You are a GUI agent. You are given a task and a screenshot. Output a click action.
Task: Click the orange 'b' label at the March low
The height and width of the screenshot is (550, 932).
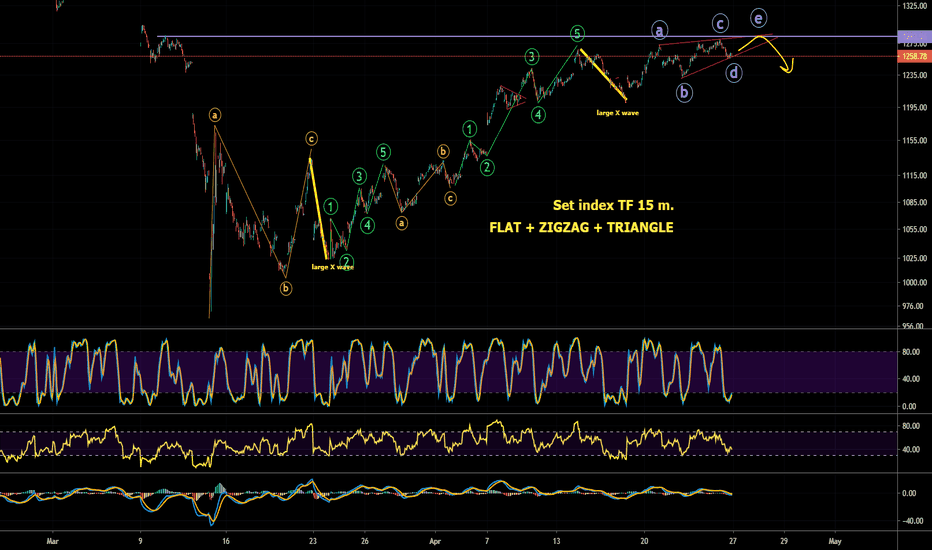point(286,289)
